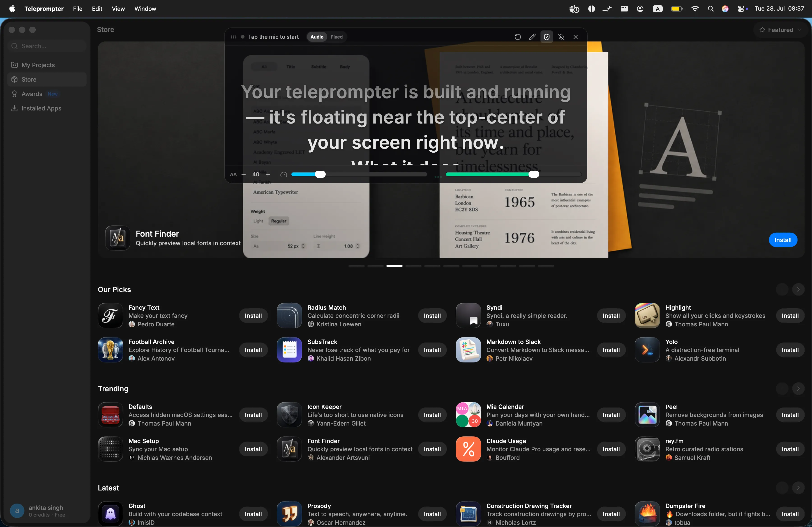Install the featured Font Finder banner app
Image resolution: width=812 pixels, height=527 pixels.
point(783,240)
